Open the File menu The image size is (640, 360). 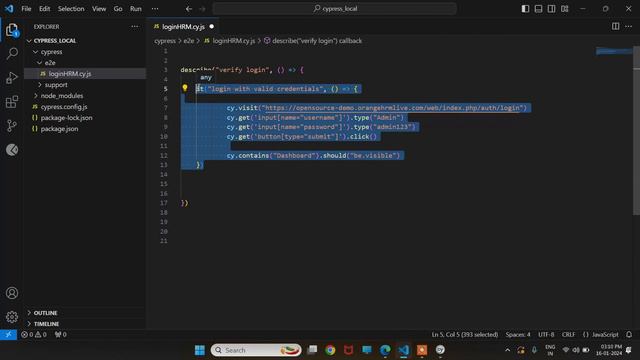tap(26, 9)
